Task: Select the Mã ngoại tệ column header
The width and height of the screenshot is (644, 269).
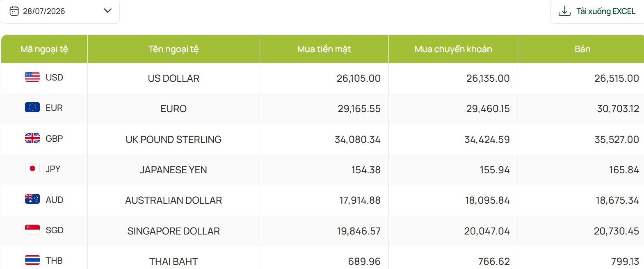Action: pyautogui.click(x=44, y=49)
